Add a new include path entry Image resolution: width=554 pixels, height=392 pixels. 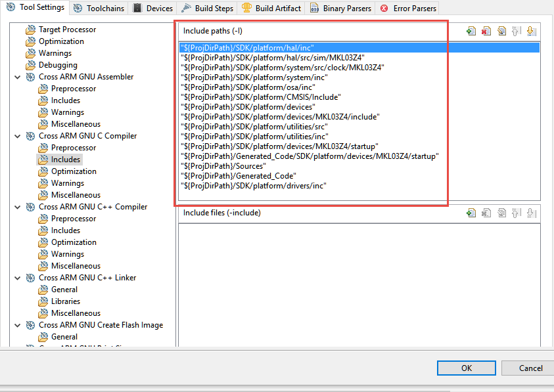pos(471,31)
